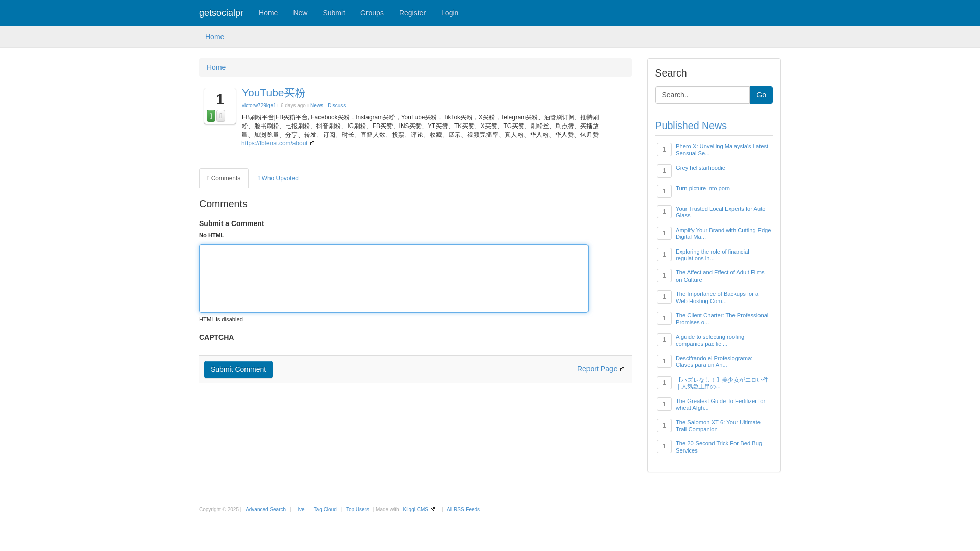Open Published News heading link
This screenshot has height=551, width=980.
[x=691, y=126]
